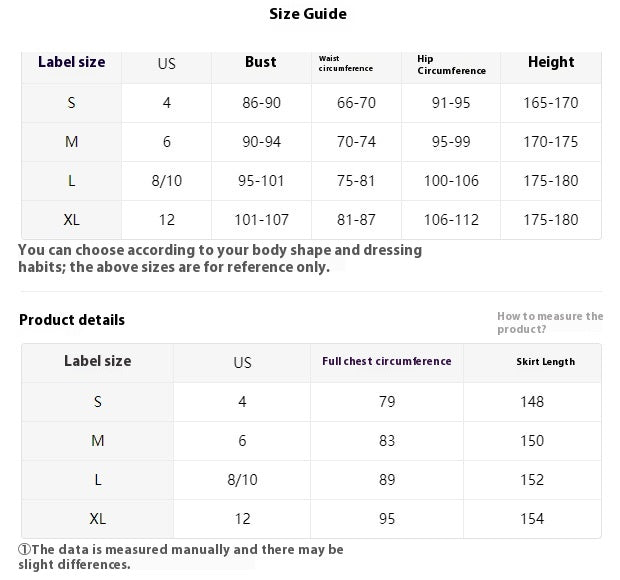The height and width of the screenshot is (580, 620).
Task: Select the 89 full chest circumference cell
Action: click(387, 480)
